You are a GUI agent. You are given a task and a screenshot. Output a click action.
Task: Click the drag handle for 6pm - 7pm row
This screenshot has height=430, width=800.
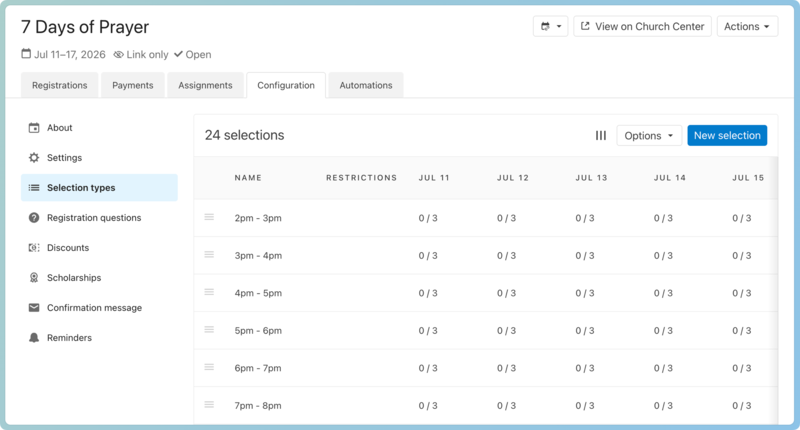click(209, 367)
